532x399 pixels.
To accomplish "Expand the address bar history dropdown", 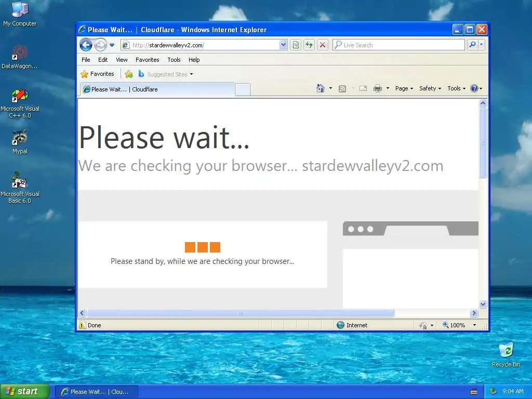I will (x=283, y=45).
